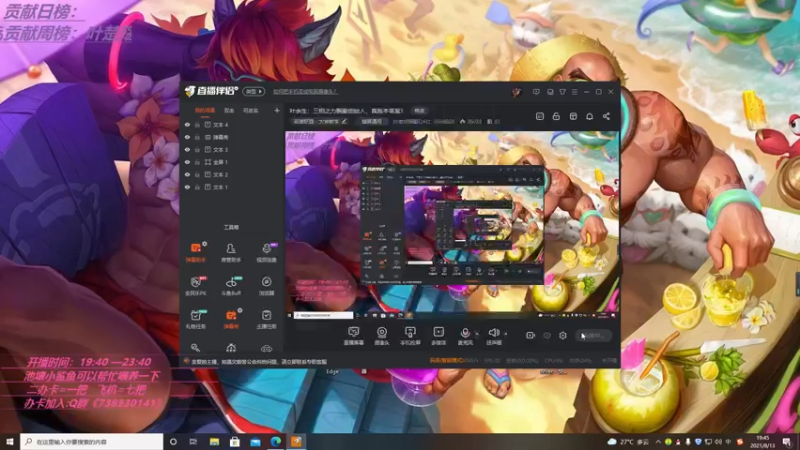800x450 pixels.
Task: Add a 摄像头 camera source
Action: (x=382, y=336)
